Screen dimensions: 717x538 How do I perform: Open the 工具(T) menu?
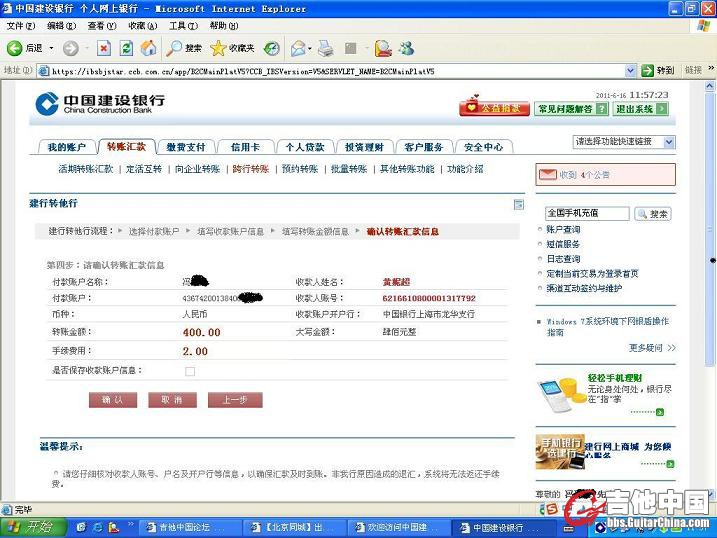[x=182, y=26]
